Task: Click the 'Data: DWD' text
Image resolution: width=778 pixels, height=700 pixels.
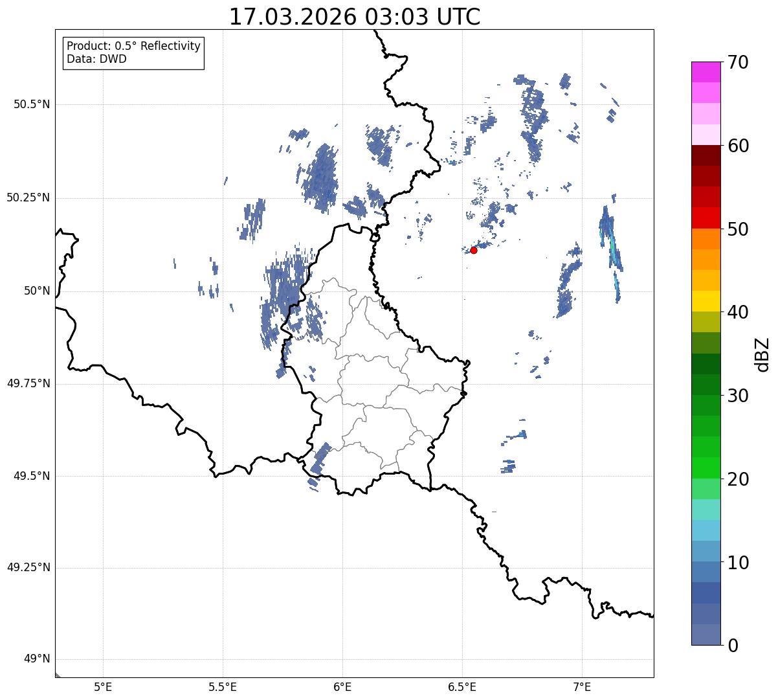Action: click(96, 59)
